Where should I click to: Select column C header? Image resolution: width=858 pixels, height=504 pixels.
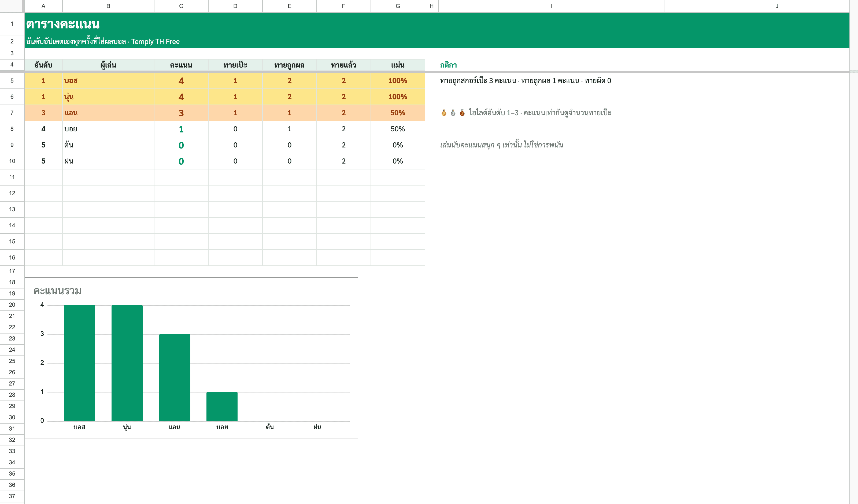[181, 6]
